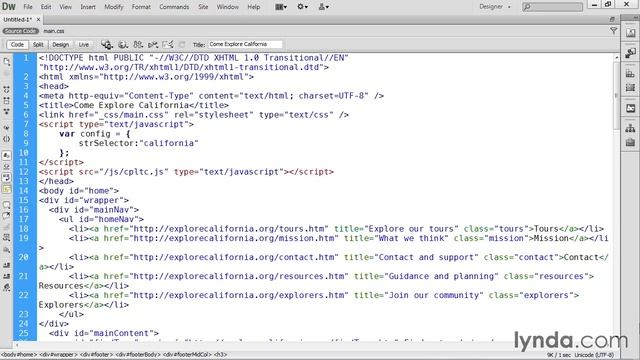Click the Title input field
The image size is (640, 360).
click(245, 44)
